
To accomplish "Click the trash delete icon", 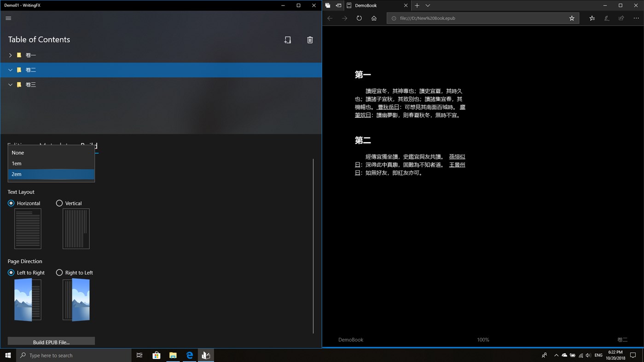I will tap(310, 40).
